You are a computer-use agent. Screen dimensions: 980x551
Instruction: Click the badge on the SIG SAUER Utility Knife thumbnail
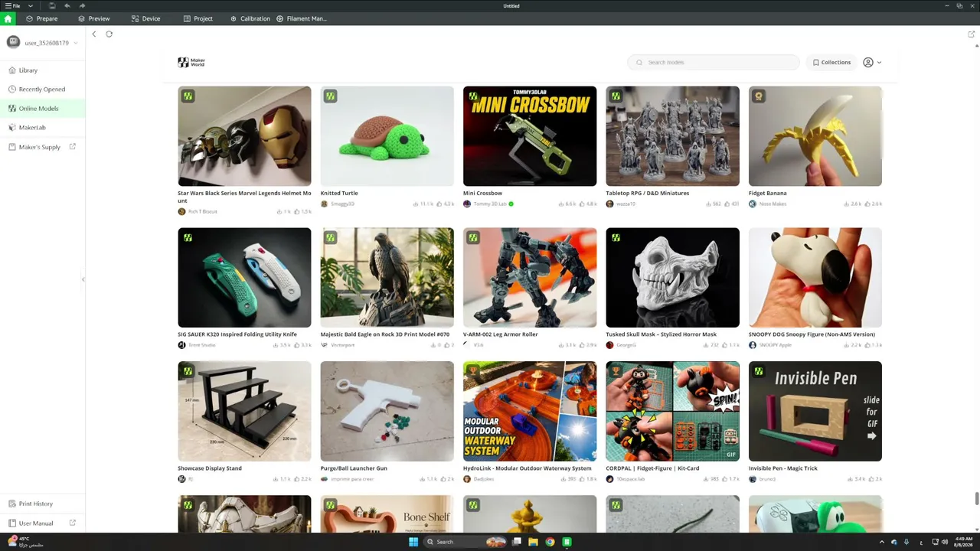tap(188, 237)
